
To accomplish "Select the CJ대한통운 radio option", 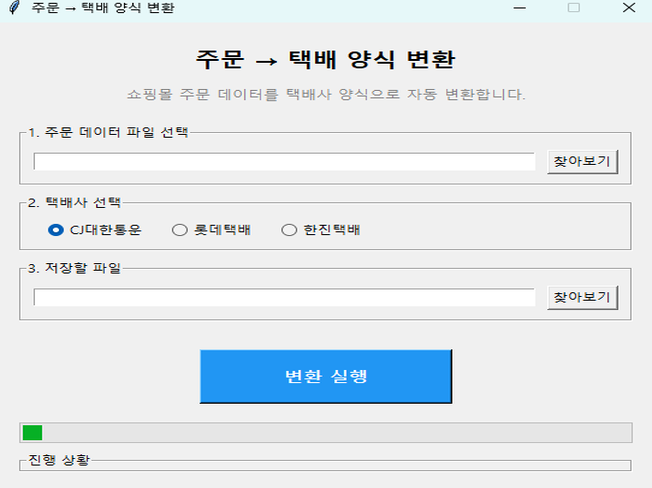I will tap(56, 230).
